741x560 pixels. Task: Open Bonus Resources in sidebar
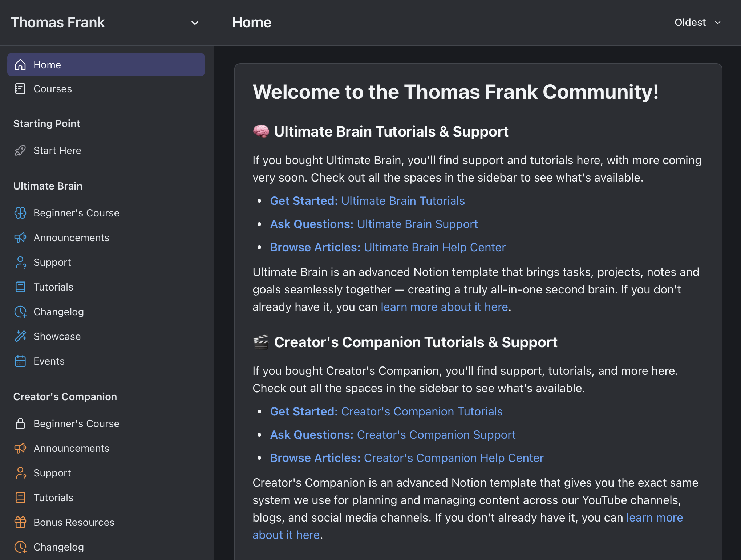(x=106, y=522)
